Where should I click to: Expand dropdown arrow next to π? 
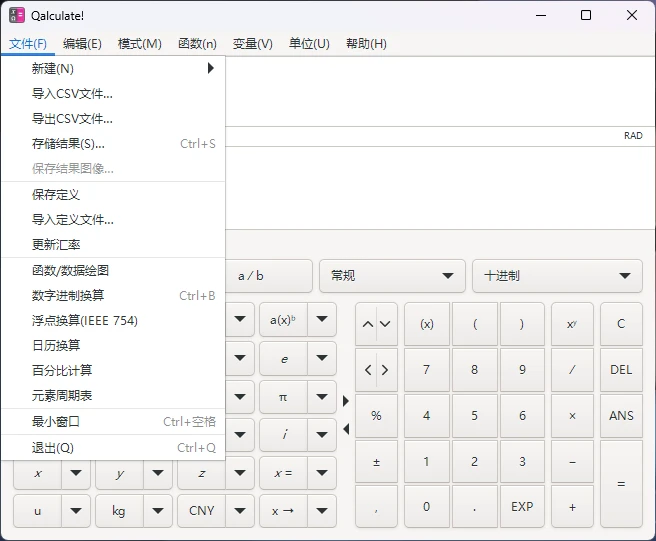click(322, 397)
